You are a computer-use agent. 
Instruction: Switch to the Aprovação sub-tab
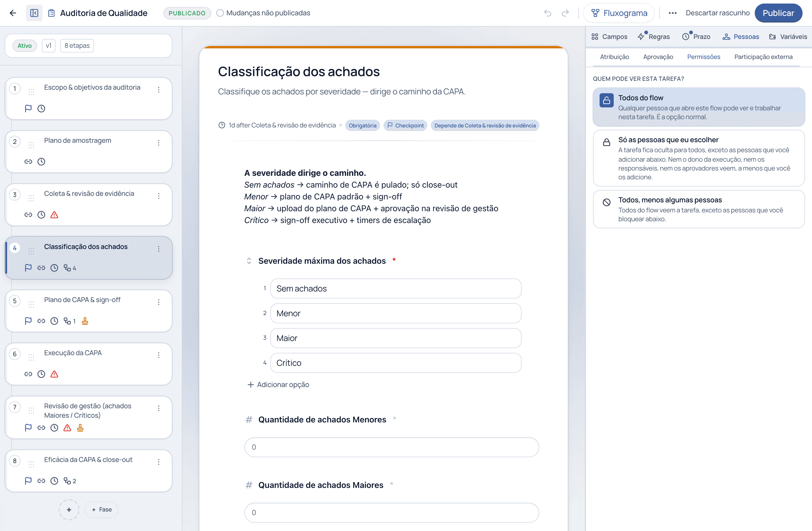coord(658,57)
